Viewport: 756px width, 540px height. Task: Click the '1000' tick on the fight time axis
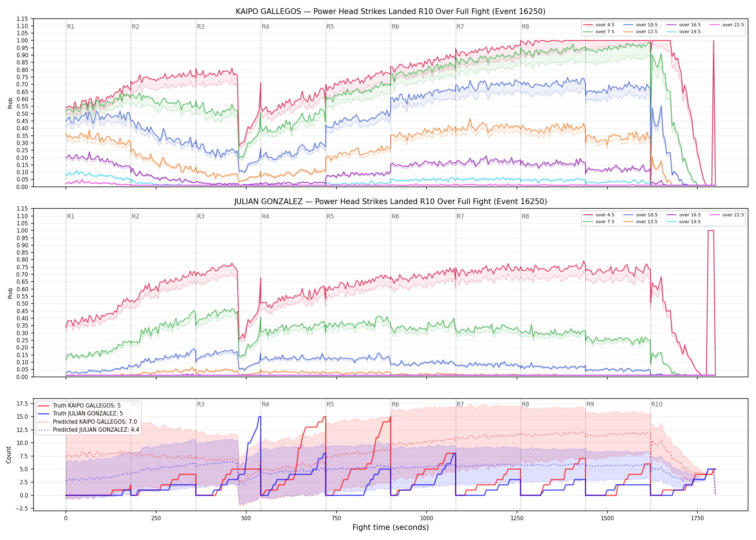tap(427, 518)
